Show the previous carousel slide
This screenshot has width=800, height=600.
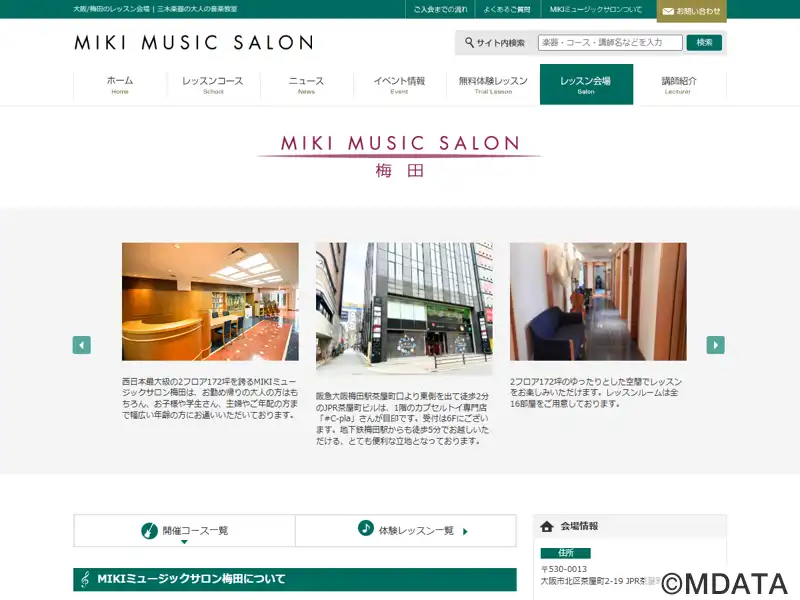click(x=82, y=345)
